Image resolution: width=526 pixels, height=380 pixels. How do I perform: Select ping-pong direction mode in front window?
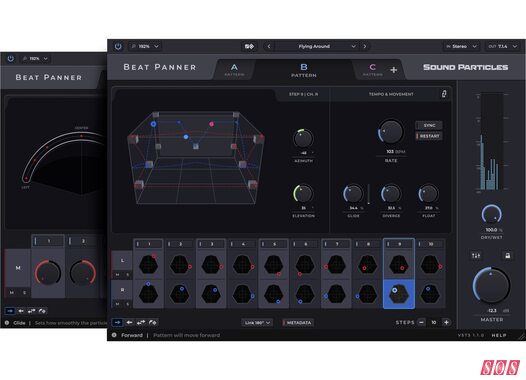pyautogui.click(x=141, y=322)
